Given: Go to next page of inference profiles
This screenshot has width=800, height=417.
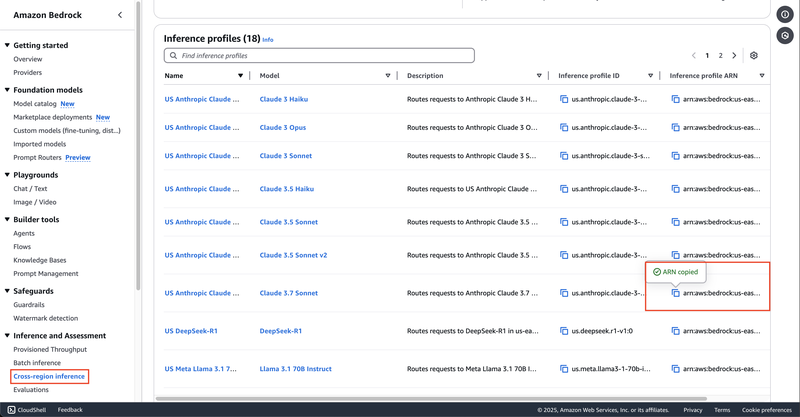Looking at the screenshot, I should (x=734, y=56).
